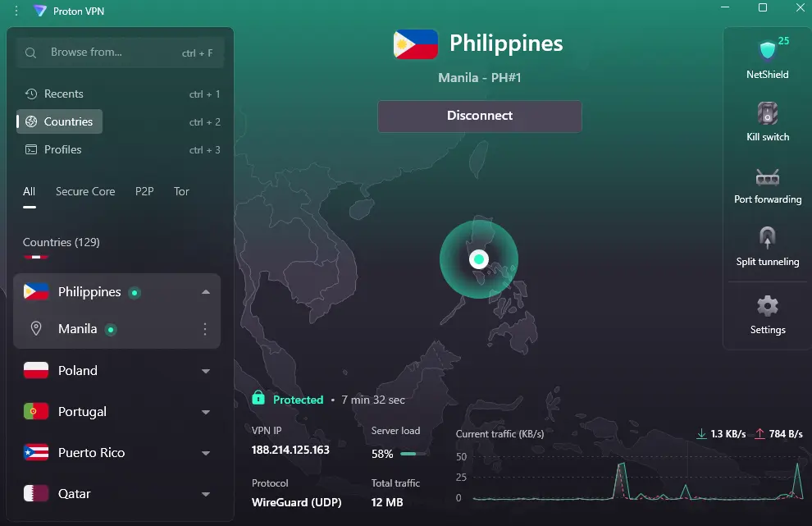Viewport: 812px width, 526px height.
Task: Click the Philippines flag in the country list
Action: click(36, 292)
